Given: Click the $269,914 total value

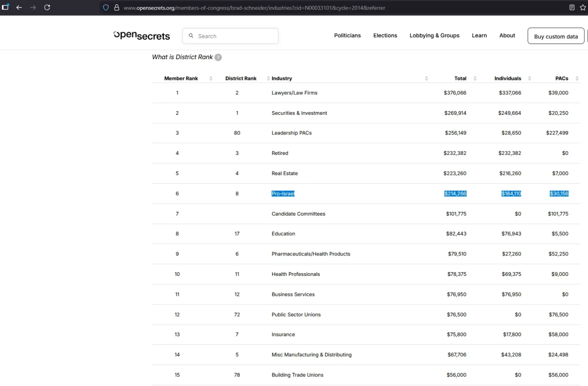Looking at the screenshot, I should [456, 113].
